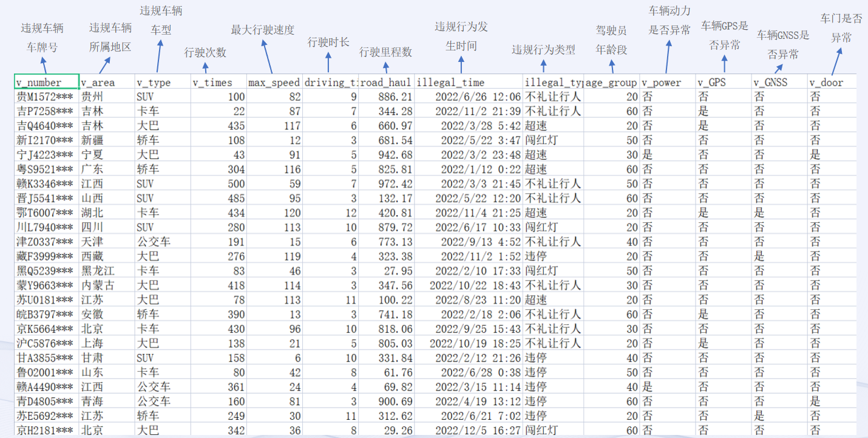The width and height of the screenshot is (868, 438).
Task: Click plate number cell 川L7940***
Action: [47, 227]
